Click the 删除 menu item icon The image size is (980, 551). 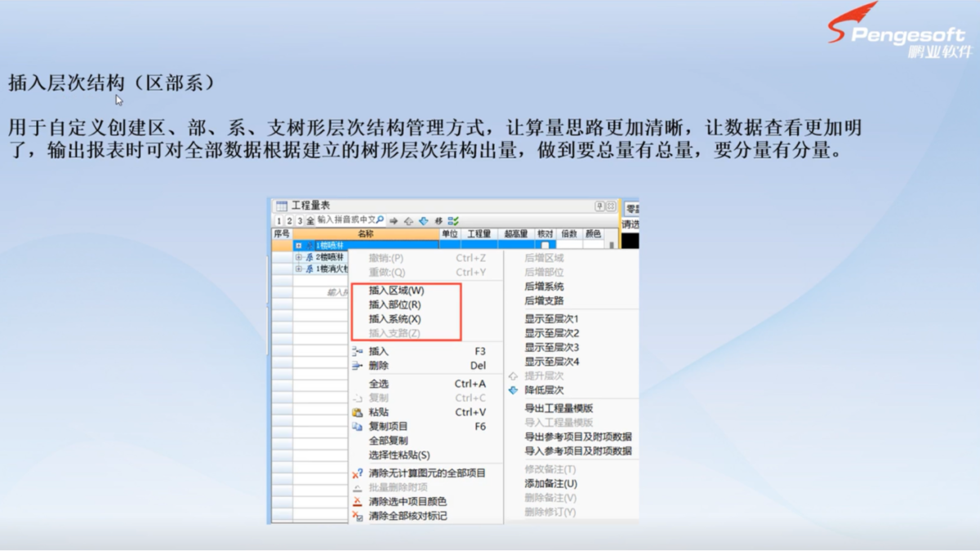coord(357,367)
